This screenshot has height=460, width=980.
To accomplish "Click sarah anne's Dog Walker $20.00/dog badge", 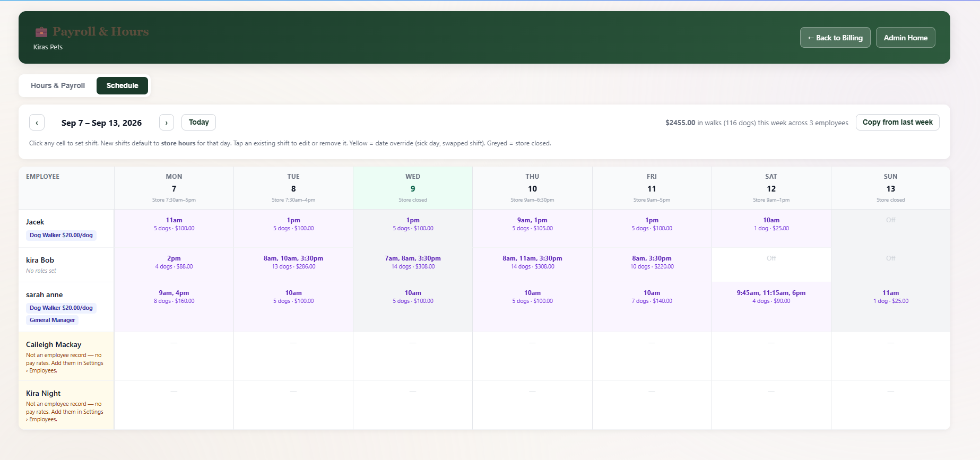I will 61,308.
